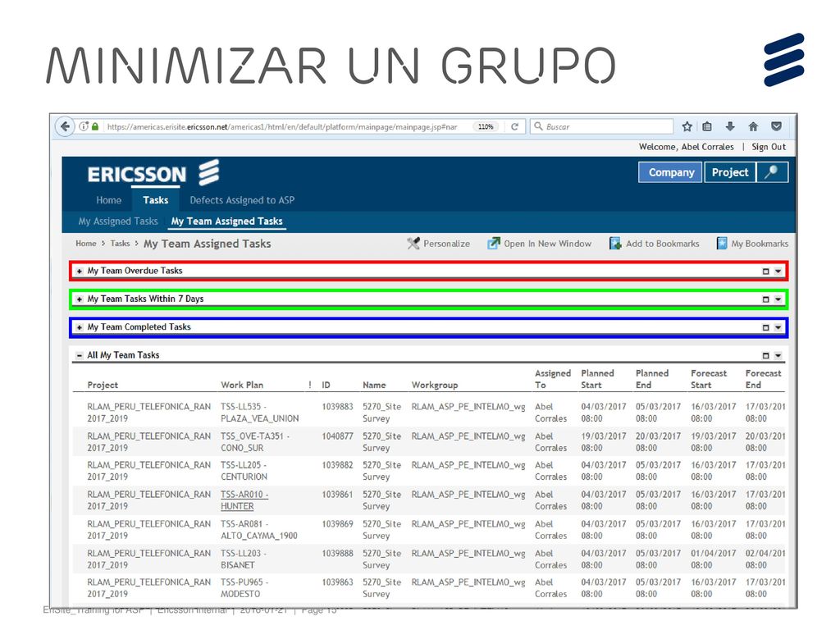Viewport: 840px width, 630px height.
Task: Select task ID 1039888
Action: pyautogui.click(x=337, y=554)
